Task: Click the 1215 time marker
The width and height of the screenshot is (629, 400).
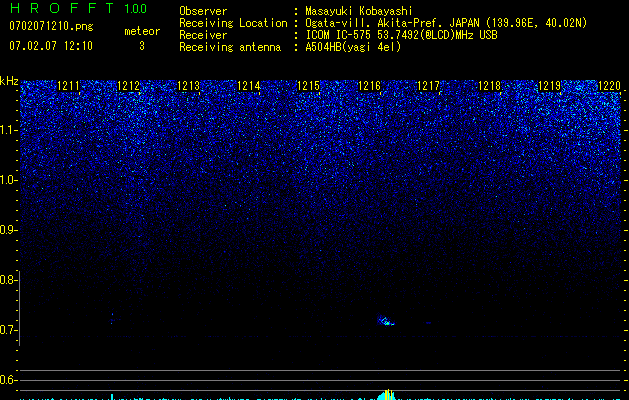Action: [309, 85]
